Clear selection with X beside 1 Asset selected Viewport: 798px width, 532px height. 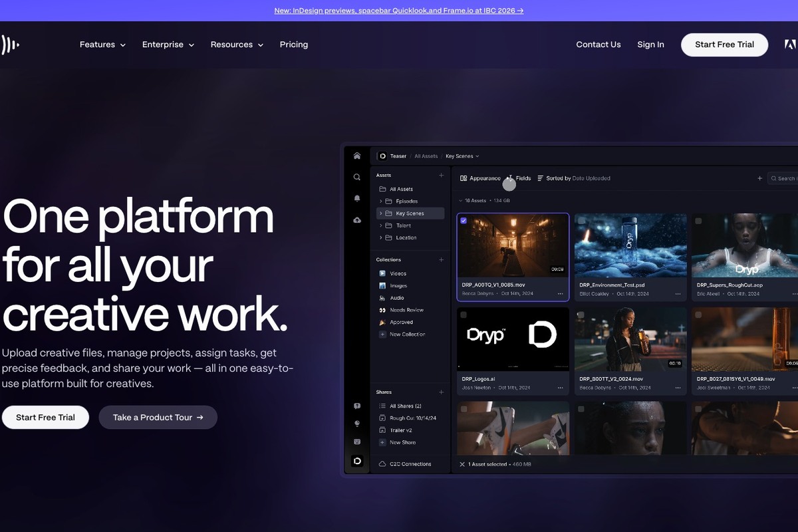tap(462, 464)
